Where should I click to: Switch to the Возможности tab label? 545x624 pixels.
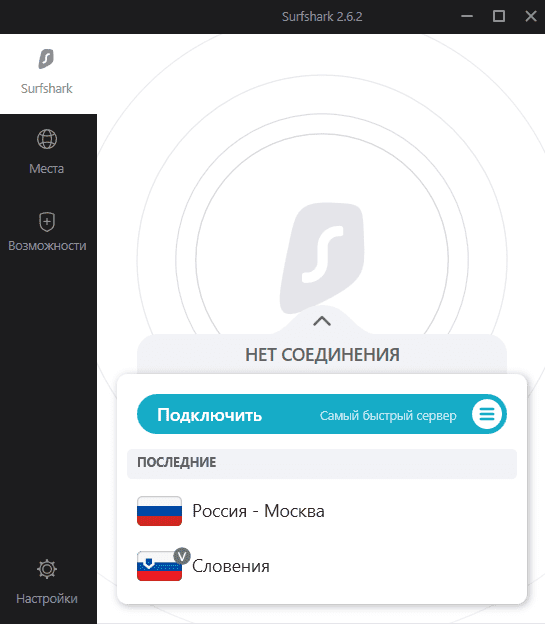click(47, 246)
